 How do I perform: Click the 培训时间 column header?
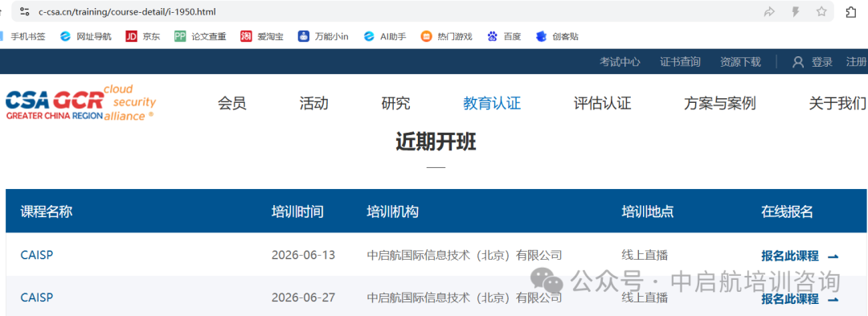tap(297, 211)
